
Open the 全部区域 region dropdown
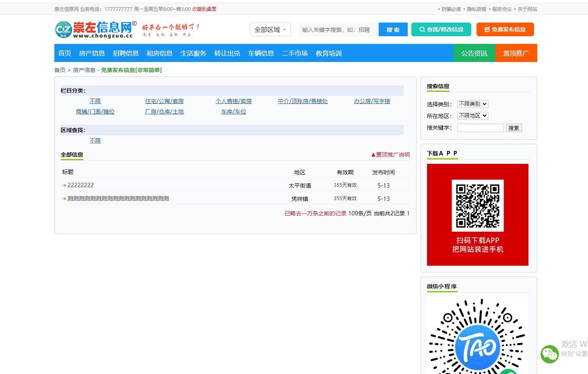[x=270, y=29]
